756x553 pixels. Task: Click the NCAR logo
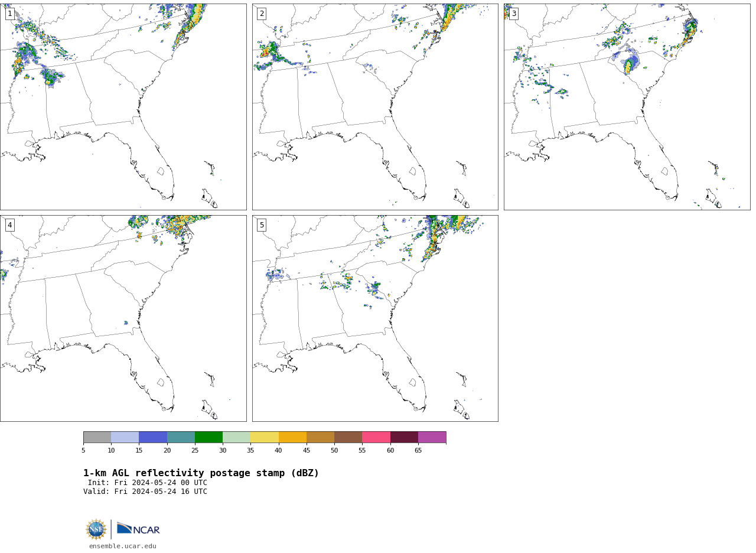pos(138,529)
